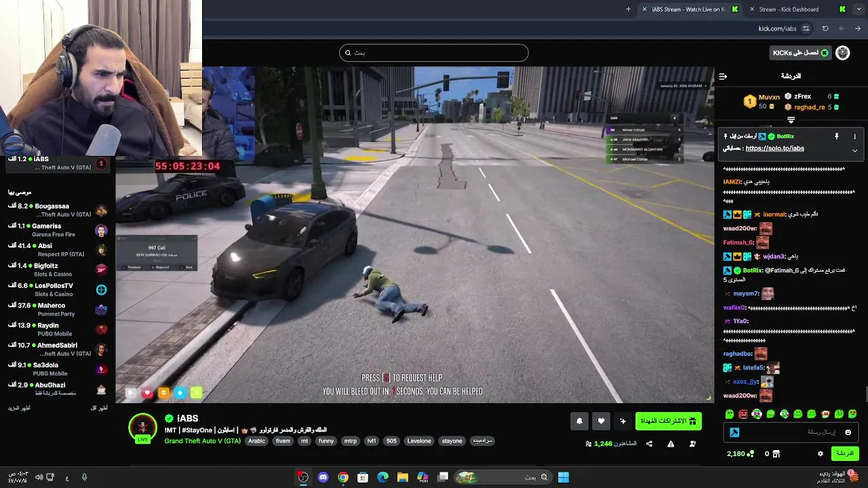
Task: Click the Windows Start button
Action: [x=564, y=477]
